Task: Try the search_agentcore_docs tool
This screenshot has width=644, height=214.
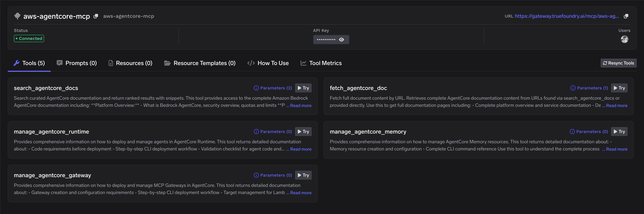Action: (x=303, y=88)
